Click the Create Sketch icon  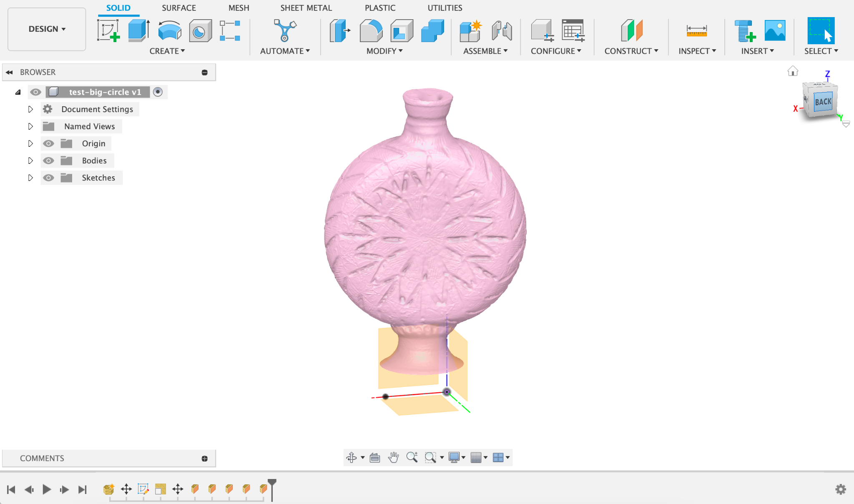click(x=108, y=31)
